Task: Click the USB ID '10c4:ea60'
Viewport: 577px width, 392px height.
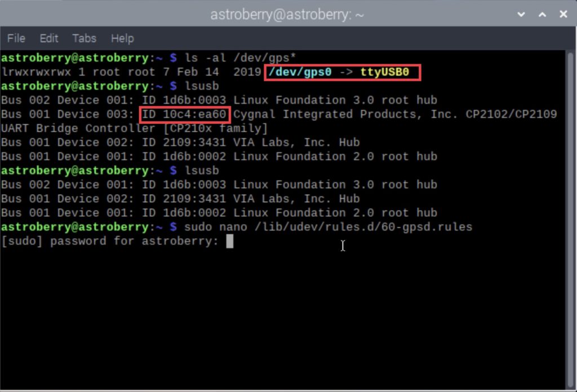Action: tap(194, 114)
